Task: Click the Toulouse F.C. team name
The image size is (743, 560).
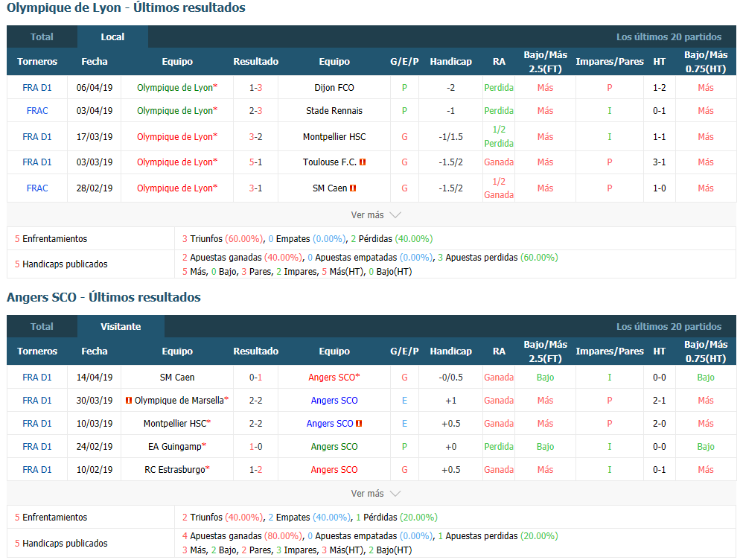Action: (x=330, y=162)
